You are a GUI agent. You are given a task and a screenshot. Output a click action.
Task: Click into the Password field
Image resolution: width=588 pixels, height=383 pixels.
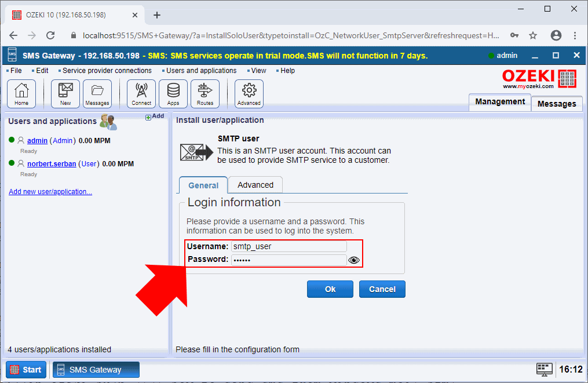coord(288,260)
